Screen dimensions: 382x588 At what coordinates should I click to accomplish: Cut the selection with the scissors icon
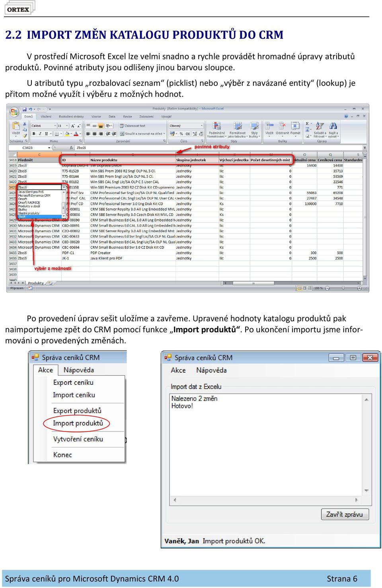[x=25, y=124]
